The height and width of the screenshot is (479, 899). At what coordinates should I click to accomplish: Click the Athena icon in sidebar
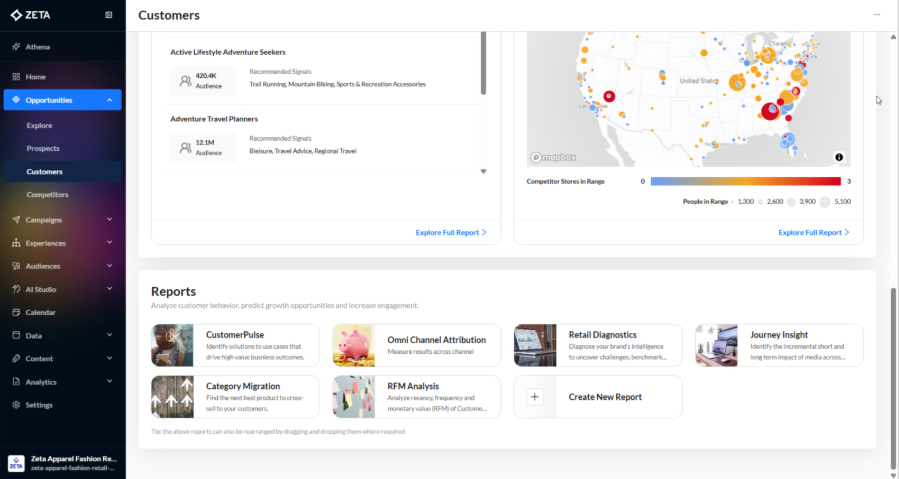click(x=16, y=47)
